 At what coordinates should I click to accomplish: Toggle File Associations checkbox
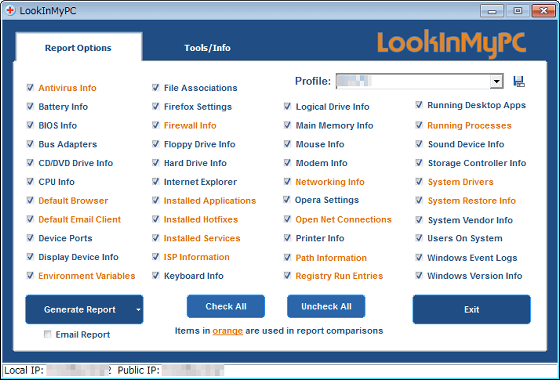(x=155, y=88)
